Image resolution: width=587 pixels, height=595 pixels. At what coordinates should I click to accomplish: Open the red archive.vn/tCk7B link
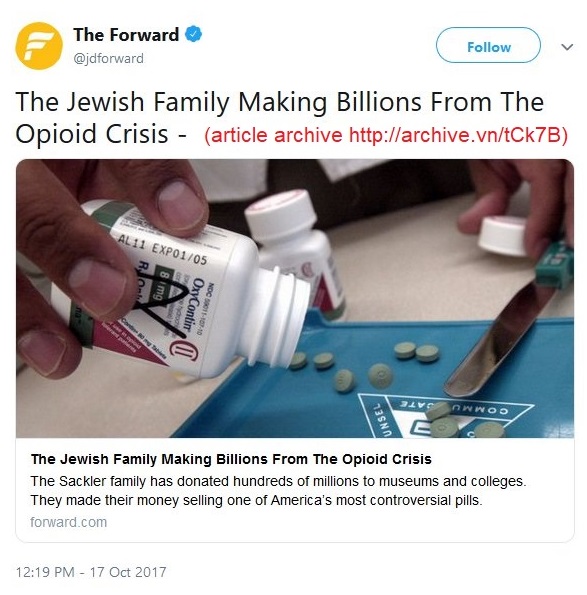point(454,135)
